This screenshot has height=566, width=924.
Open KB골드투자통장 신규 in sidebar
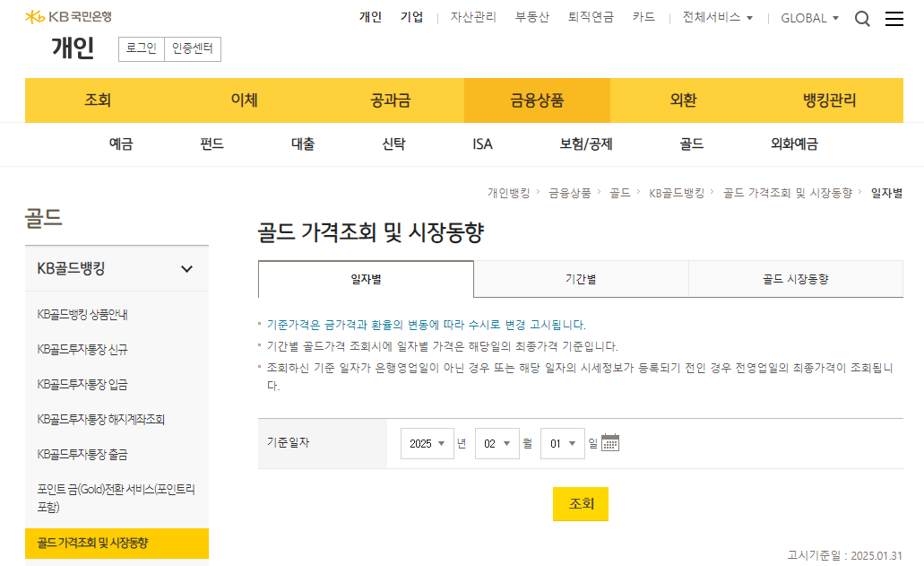82,350
